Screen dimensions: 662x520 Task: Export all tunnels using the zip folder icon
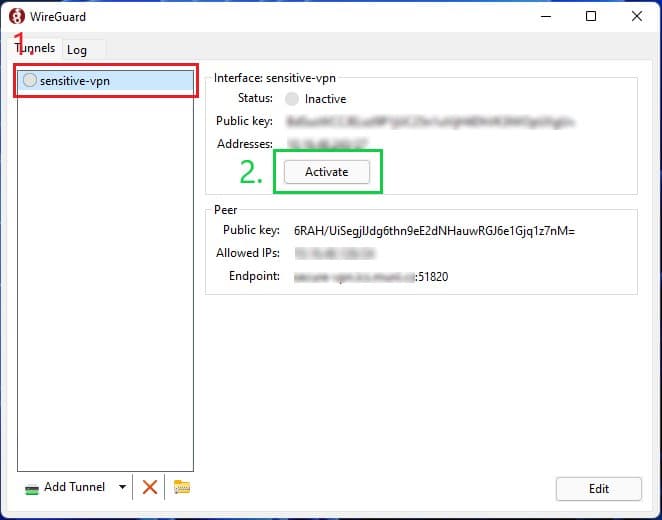click(181, 487)
